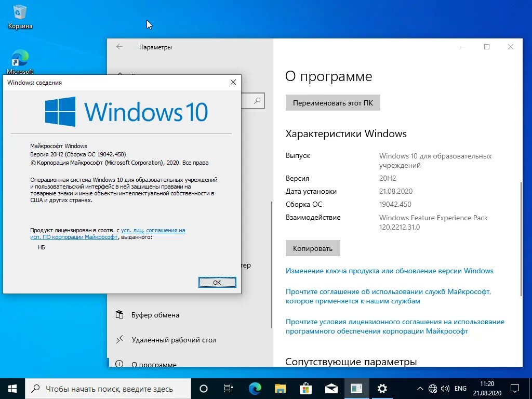Open the Action Center notification icon
Image resolution: width=532 pixels, height=399 pixels.
coord(515,389)
